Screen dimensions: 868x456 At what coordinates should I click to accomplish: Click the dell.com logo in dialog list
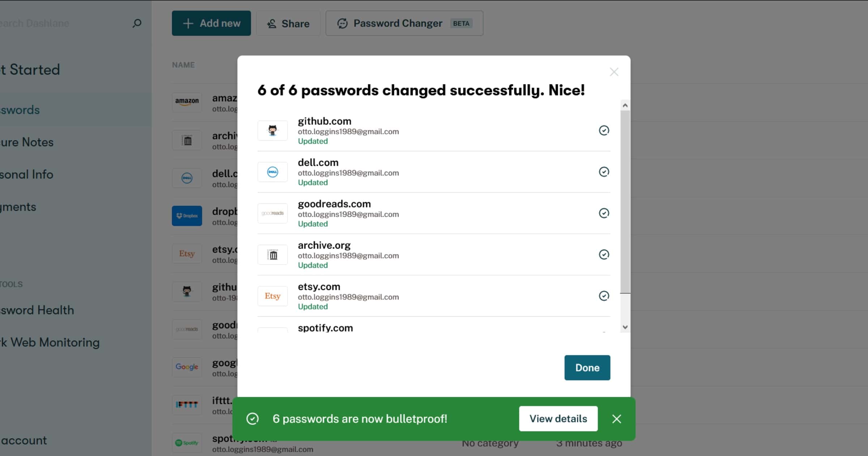click(x=273, y=172)
